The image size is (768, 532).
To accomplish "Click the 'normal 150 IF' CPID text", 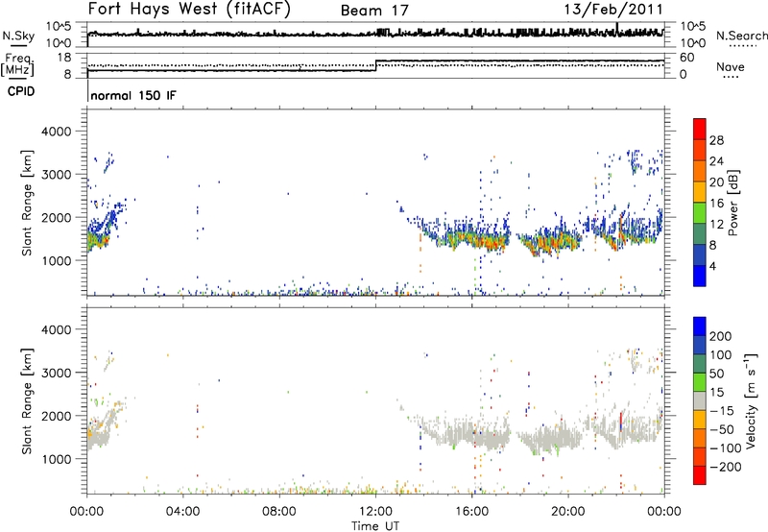I will pos(133,95).
